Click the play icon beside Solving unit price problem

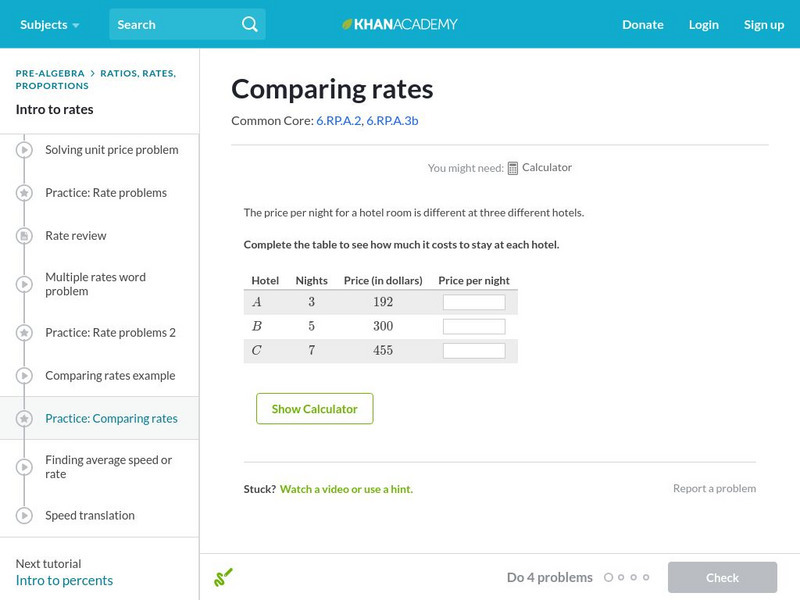click(x=24, y=150)
